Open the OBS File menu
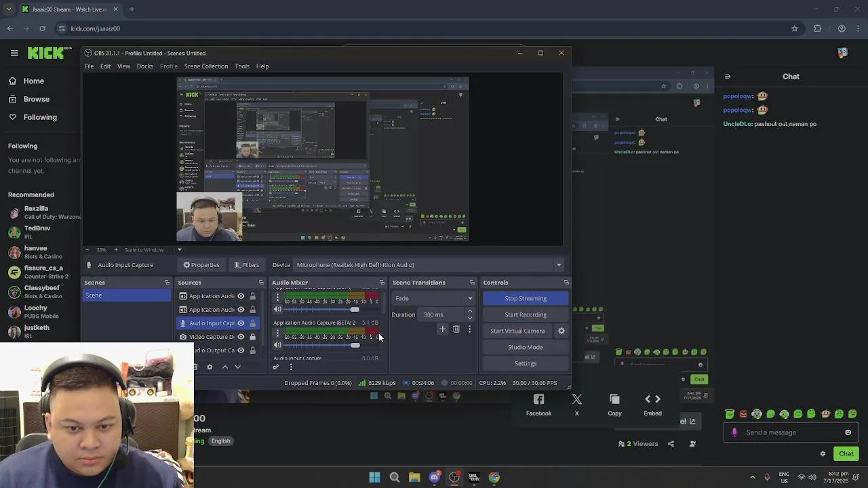 (x=89, y=66)
